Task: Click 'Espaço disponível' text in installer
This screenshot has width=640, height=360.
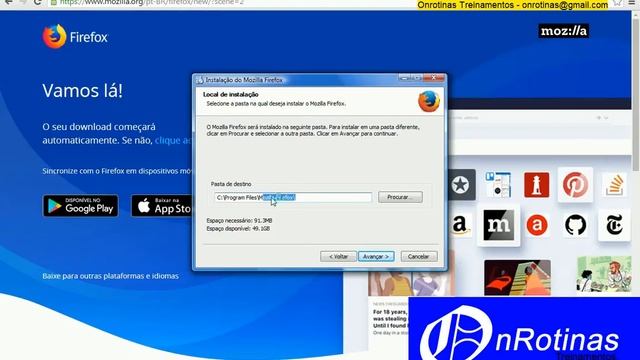Action: tap(238, 229)
